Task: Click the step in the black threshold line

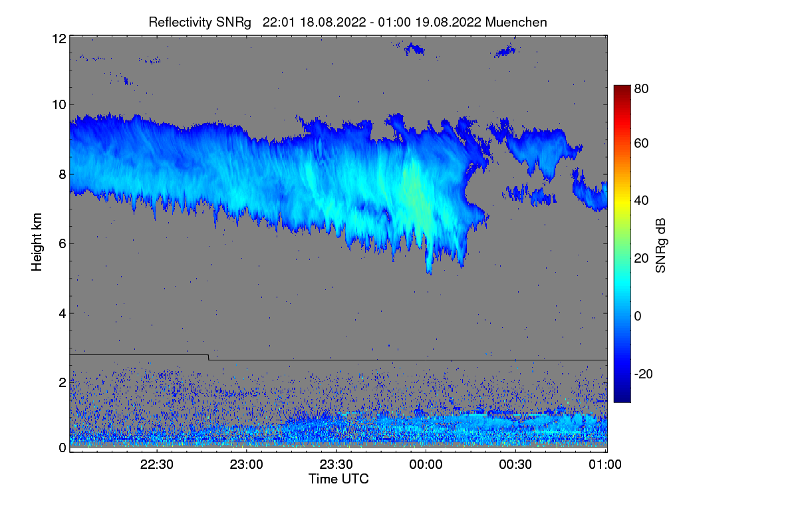Action: pyautogui.click(x=209, y=357)
